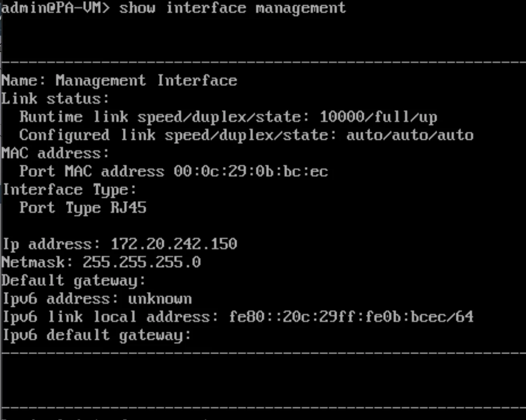526x420 pixels.
Task: Click the port MAC address 00:0c:29:0b:bc:ec
Action: [251, 171]
